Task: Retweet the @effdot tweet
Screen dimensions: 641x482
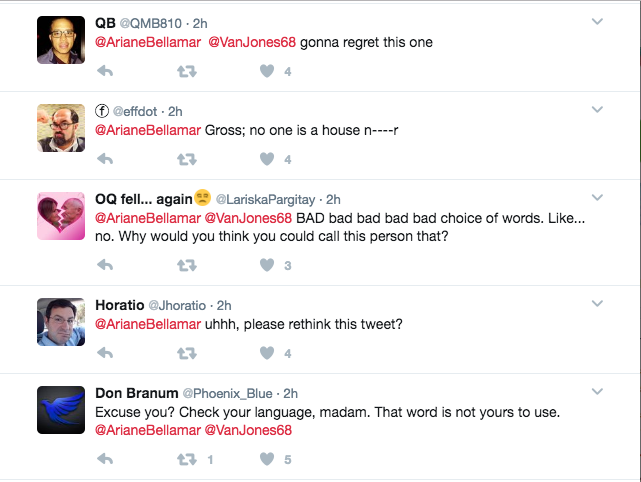Action: 187,159
